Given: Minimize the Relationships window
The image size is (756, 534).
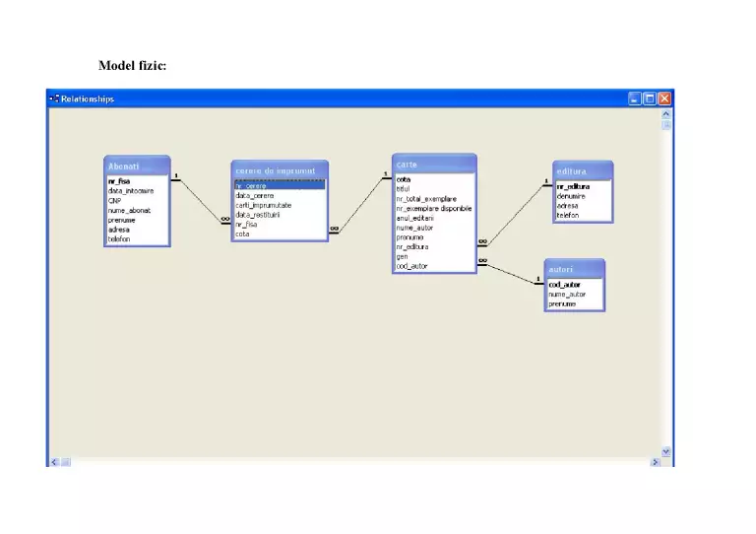Looking at the screenshot, I should click(x=635, y=99).
